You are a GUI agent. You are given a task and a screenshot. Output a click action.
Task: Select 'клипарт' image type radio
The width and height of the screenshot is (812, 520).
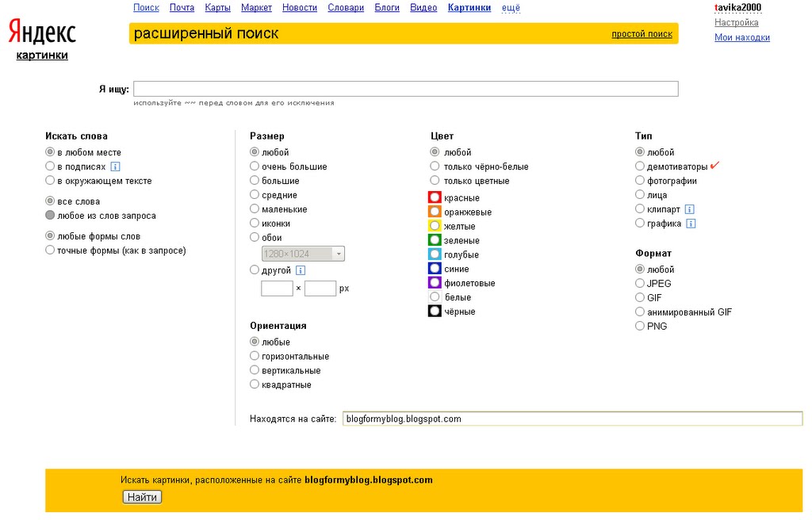pyautogui.click(x=640, y=208)
